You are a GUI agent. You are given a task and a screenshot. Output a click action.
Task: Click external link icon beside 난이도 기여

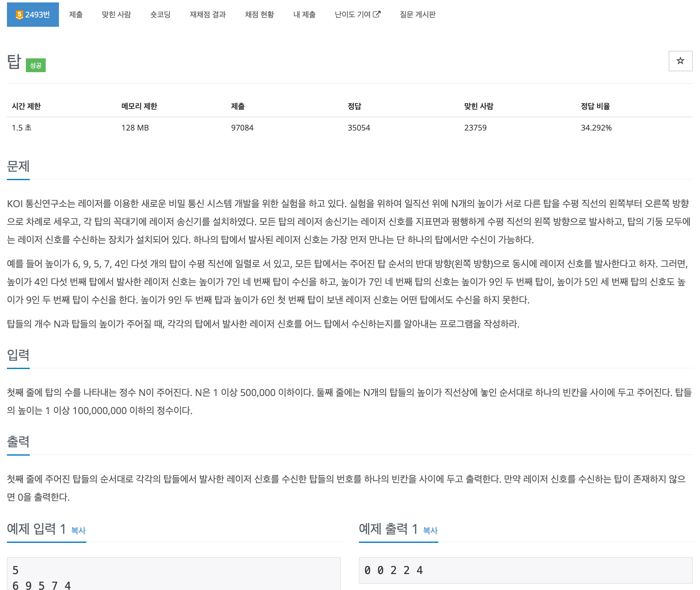pyautogui.click(x=376, y=14)
